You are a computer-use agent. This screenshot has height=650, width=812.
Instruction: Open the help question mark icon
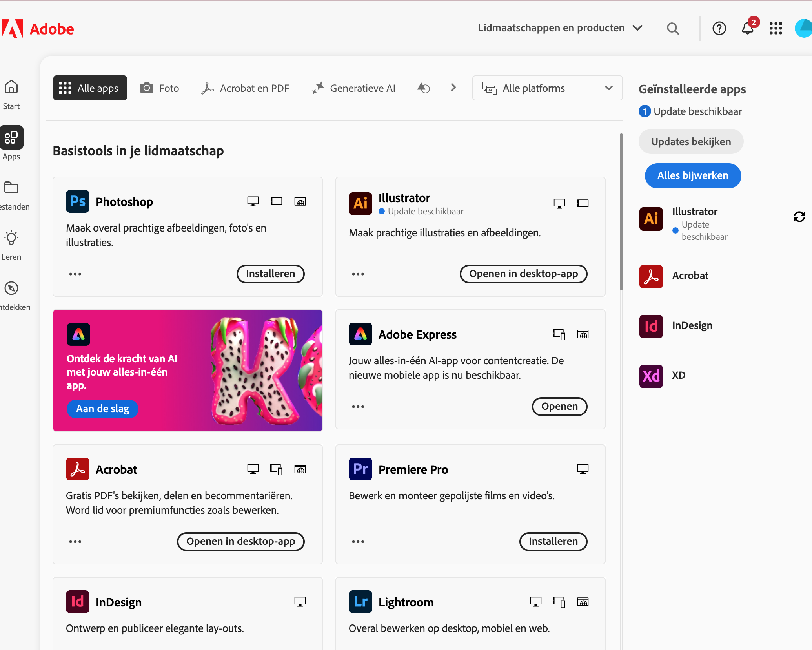coord(719,29)
